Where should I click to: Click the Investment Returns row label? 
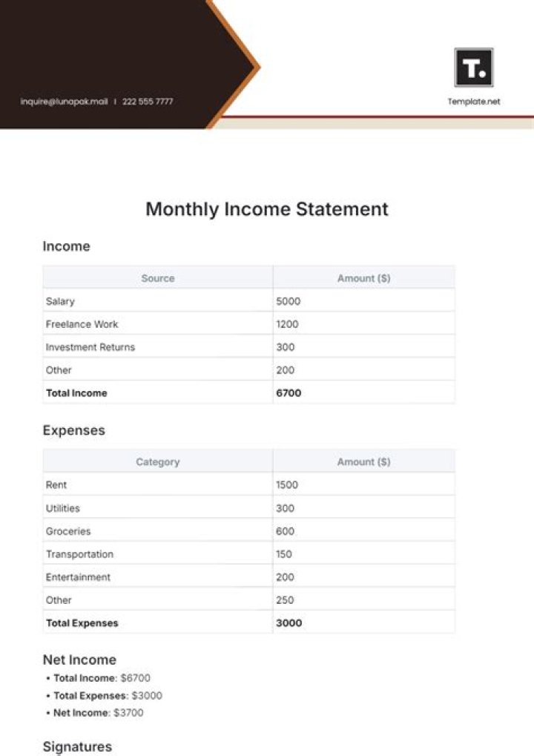(90, 347)
